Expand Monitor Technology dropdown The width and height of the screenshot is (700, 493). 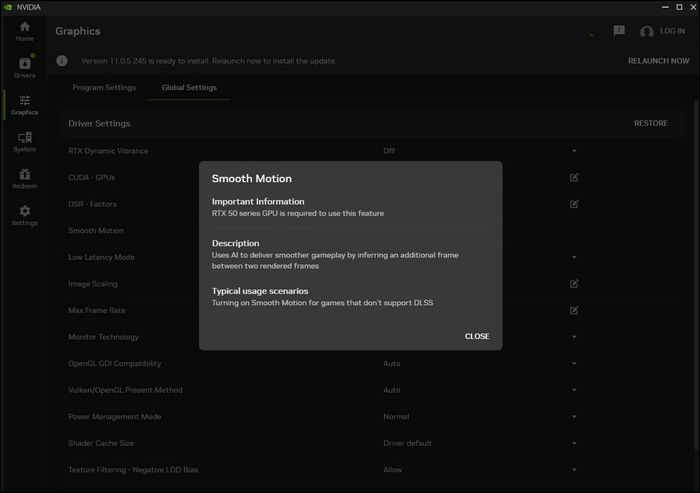574,337
